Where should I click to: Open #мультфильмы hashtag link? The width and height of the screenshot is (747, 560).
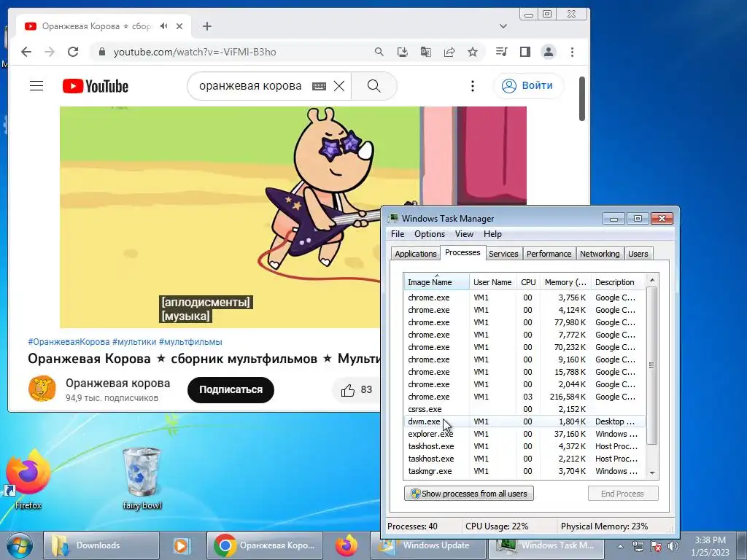(190, 342)
